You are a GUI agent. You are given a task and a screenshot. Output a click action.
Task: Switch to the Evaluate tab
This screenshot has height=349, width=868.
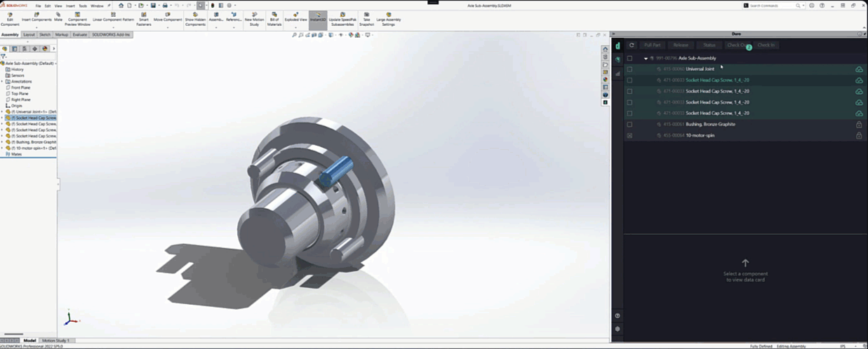pyautogui.click(x=80, y=34)
